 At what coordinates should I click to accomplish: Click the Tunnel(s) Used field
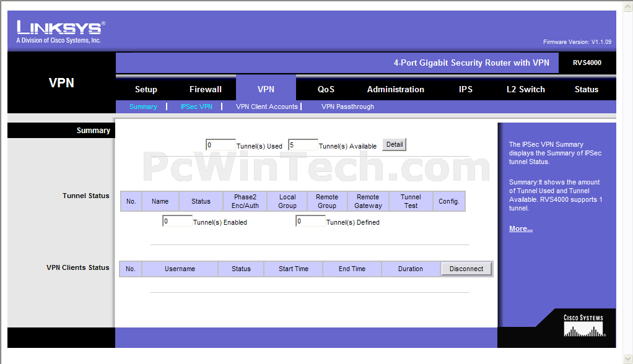point(220,145)
